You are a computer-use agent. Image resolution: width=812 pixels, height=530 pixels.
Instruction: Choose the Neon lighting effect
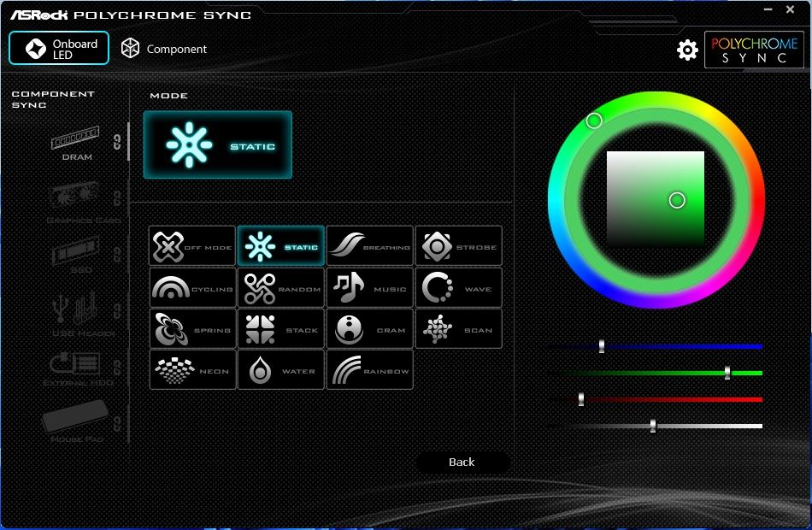click(192, 370)
